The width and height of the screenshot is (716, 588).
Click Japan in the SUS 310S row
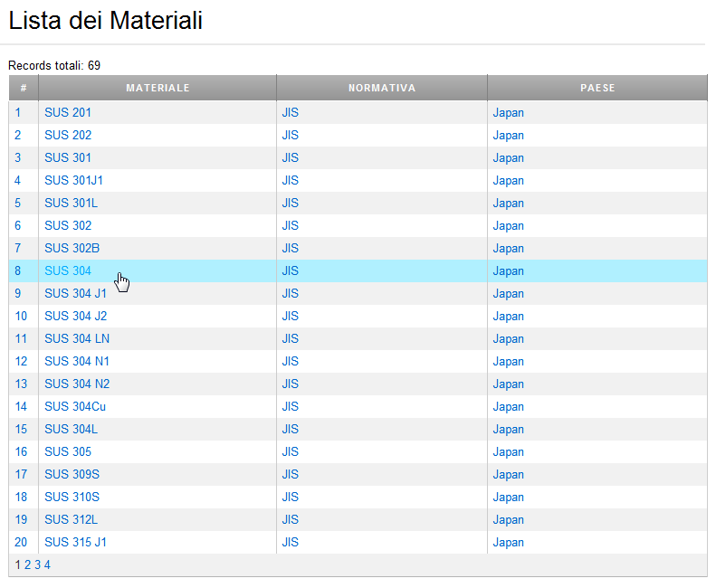(x=508, y=498)
